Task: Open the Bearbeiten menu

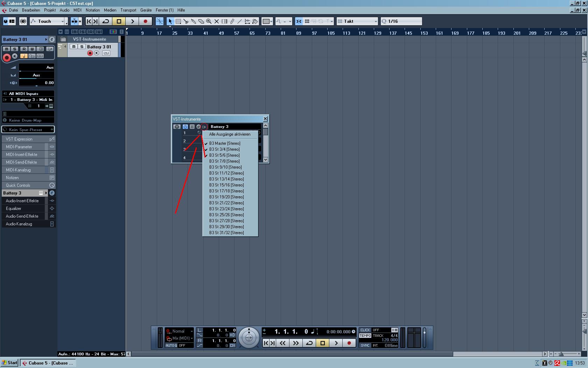Action: (x=31, y=10)
